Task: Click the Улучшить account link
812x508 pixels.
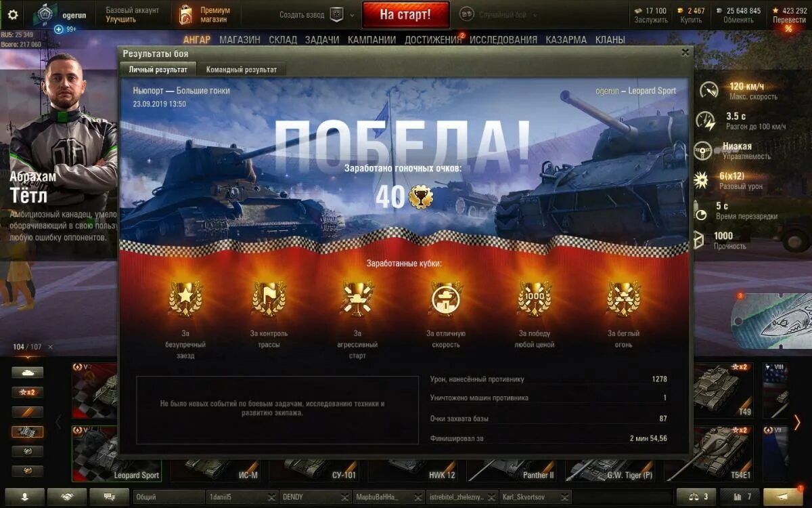Action: point(121,20)
